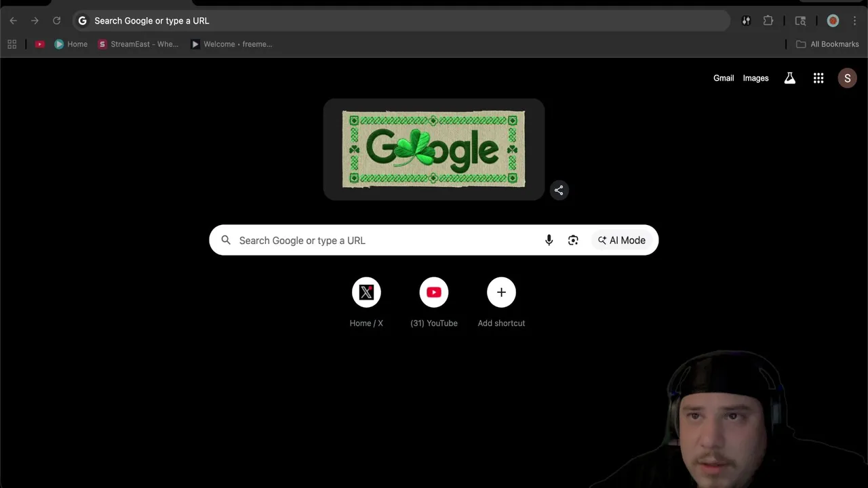Click the tab search icon in the toolbar
The image size is (868, 488).
pos(800,21)
